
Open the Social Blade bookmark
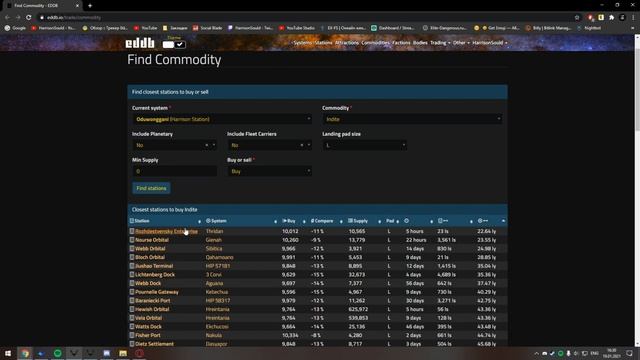(x=208, y=28)
